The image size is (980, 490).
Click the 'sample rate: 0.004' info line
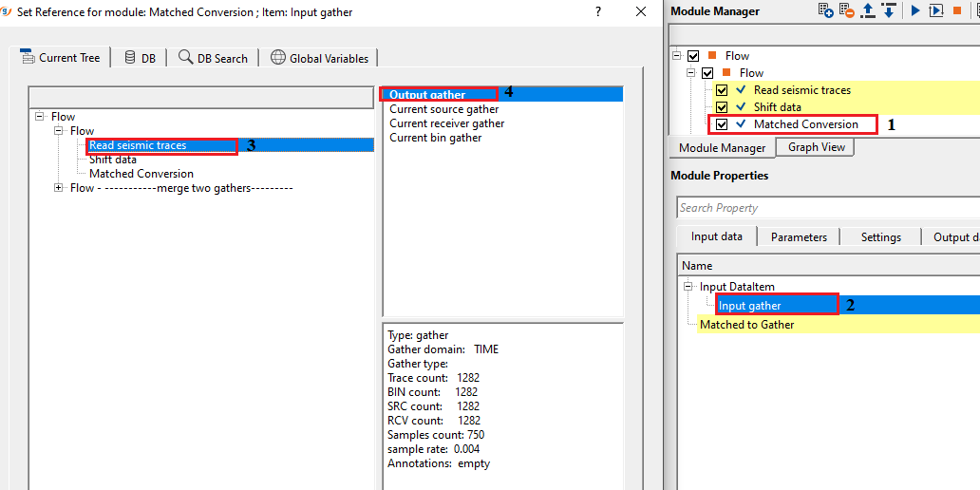tap(434, 449)
